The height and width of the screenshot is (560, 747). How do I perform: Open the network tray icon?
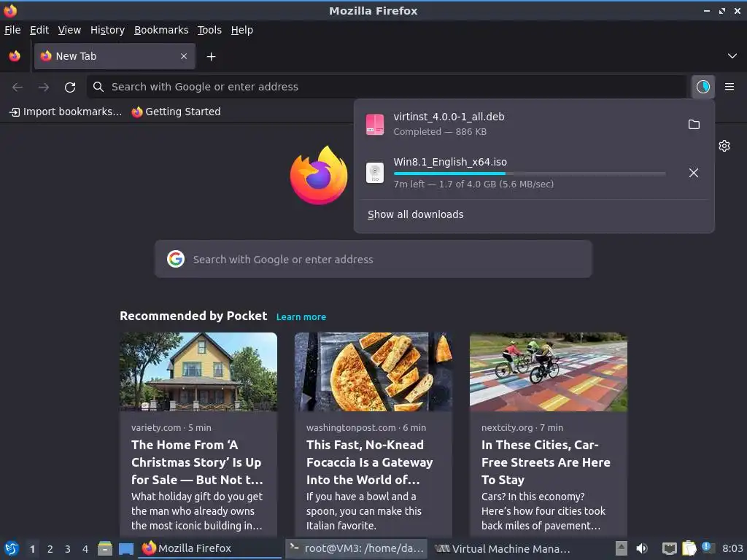(670, 548)
